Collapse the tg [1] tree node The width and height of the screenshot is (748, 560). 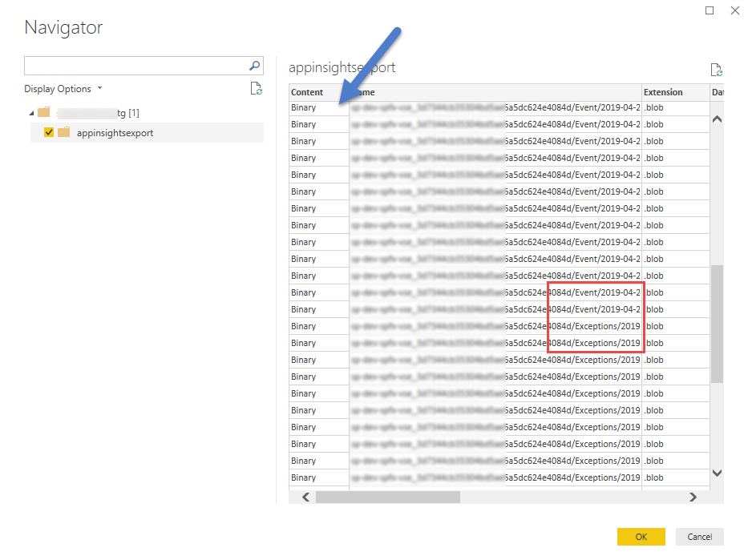31,114
